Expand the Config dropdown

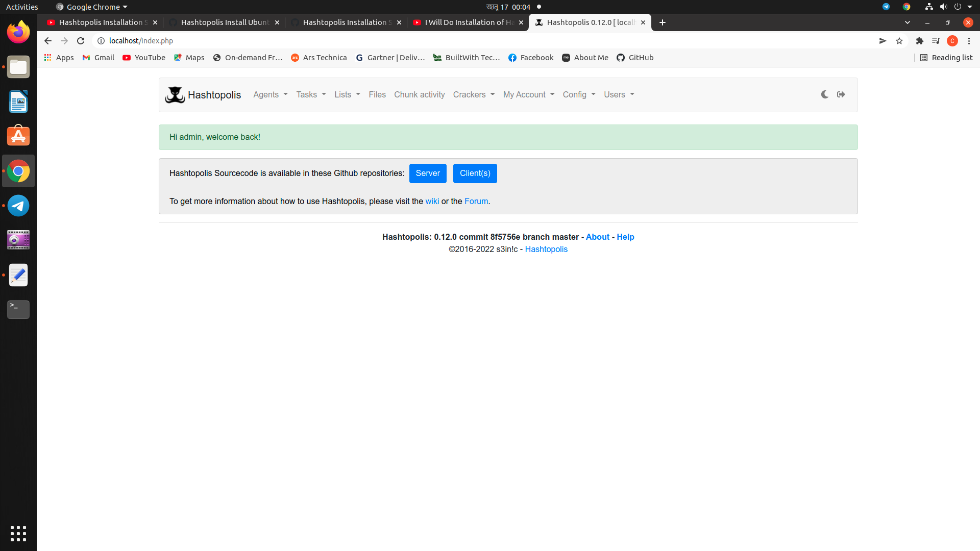coord(578,95)
